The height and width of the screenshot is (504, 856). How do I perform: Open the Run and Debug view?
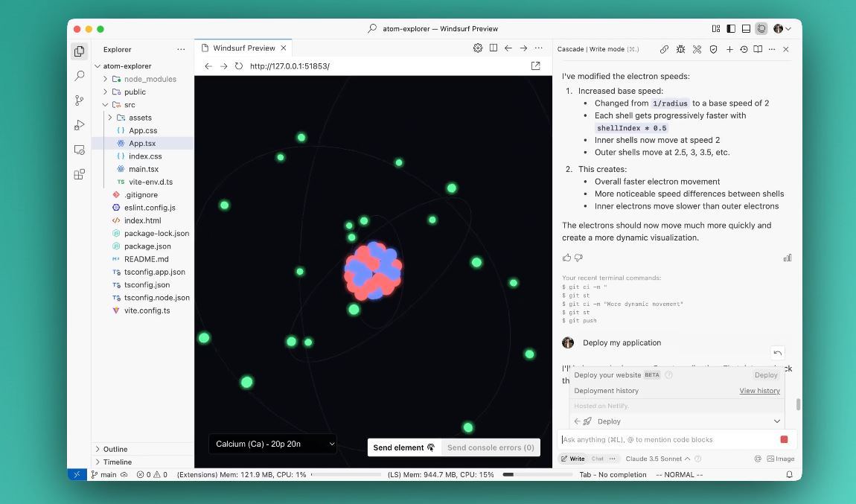[79, 125]
